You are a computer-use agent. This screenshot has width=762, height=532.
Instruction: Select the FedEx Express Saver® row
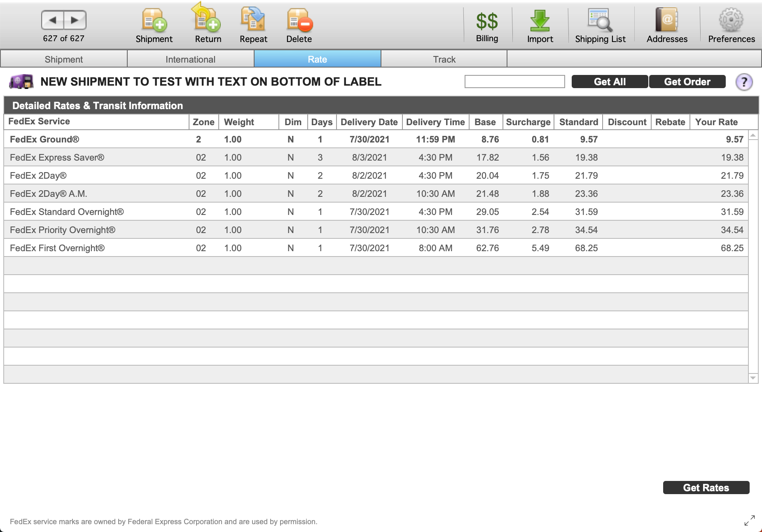coord(376,157)
